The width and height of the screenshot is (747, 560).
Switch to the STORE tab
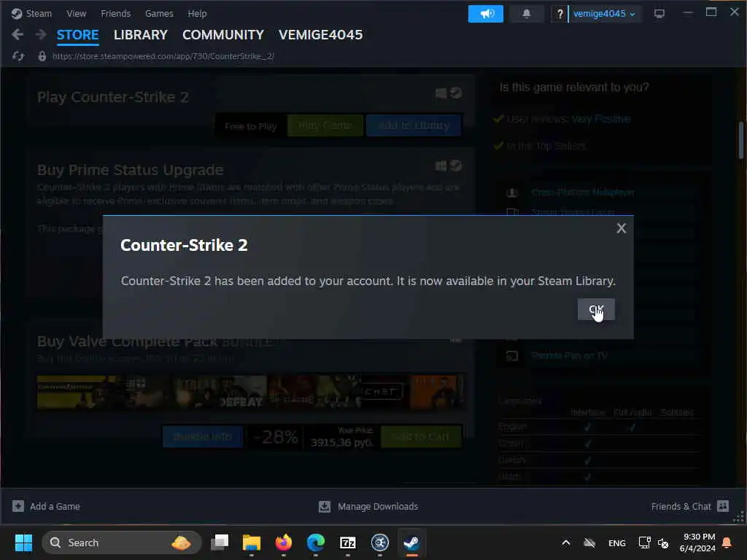click(x=77, y=35)
